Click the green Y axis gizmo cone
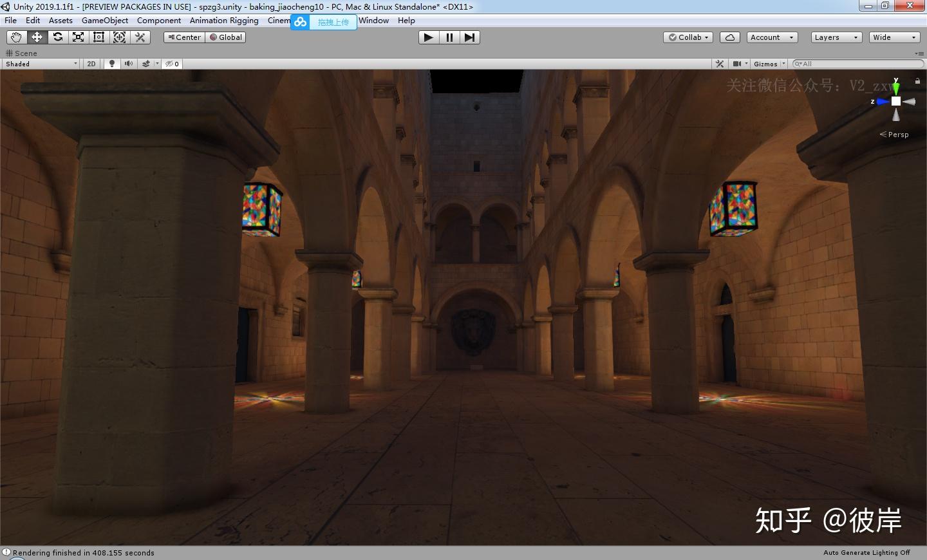 (x=896, y=88)
